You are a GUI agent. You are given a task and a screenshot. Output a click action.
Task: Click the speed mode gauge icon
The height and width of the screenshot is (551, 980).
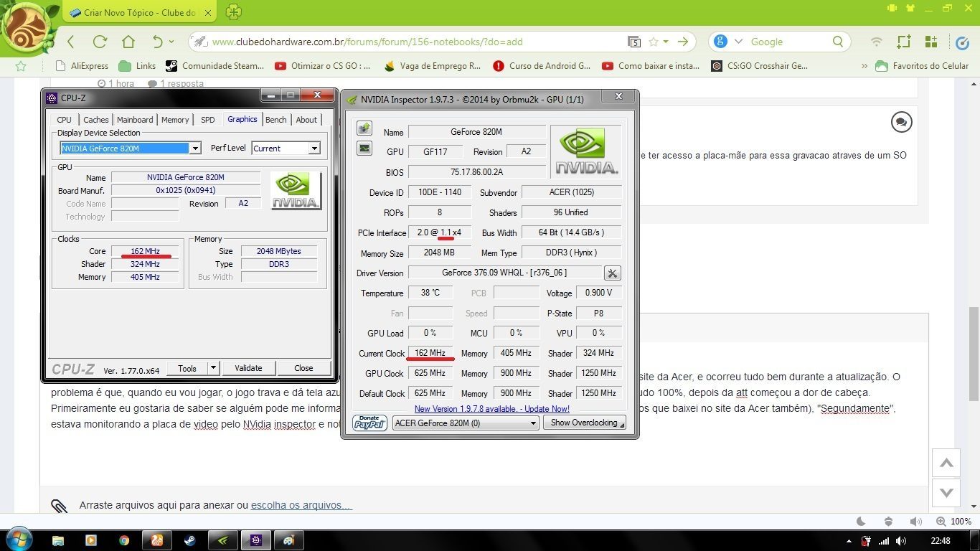[963, 42]
